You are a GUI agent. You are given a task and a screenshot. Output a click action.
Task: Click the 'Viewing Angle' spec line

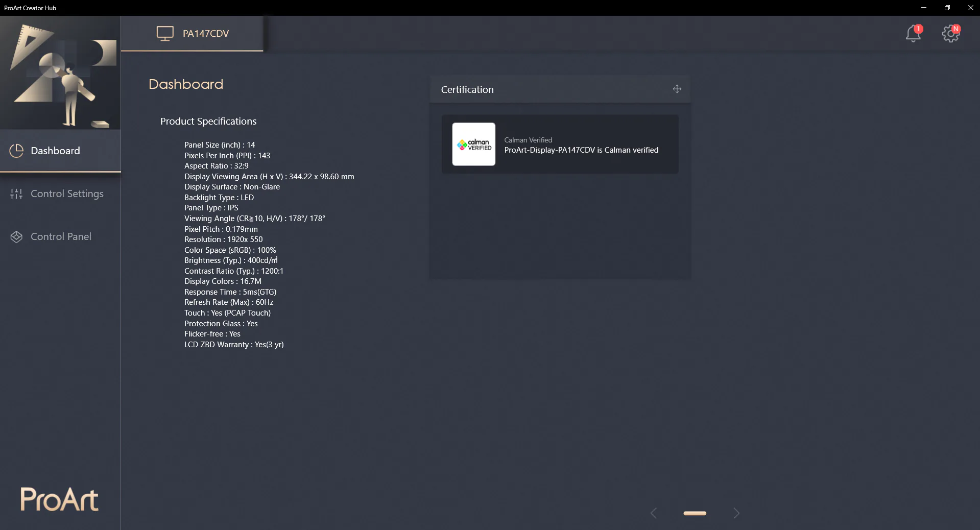[x=255, y=219]
